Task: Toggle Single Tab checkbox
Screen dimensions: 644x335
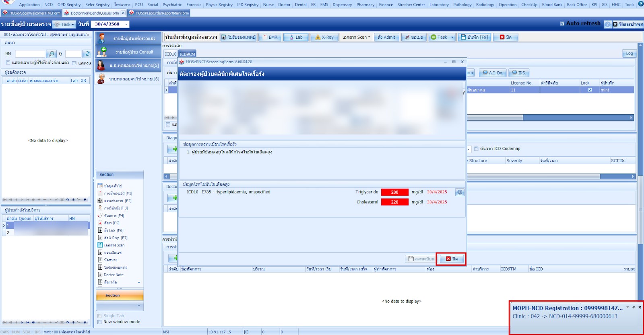Action: (99, 316)
